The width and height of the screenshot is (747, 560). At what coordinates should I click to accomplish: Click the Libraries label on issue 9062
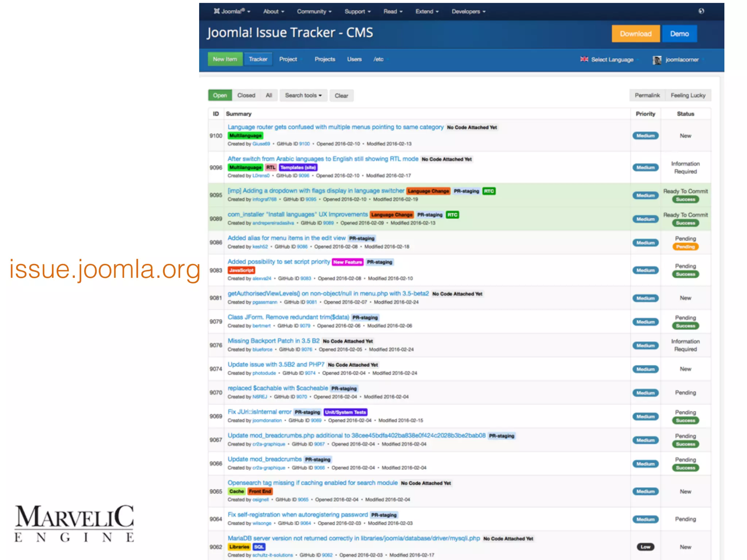pos(239,547)
